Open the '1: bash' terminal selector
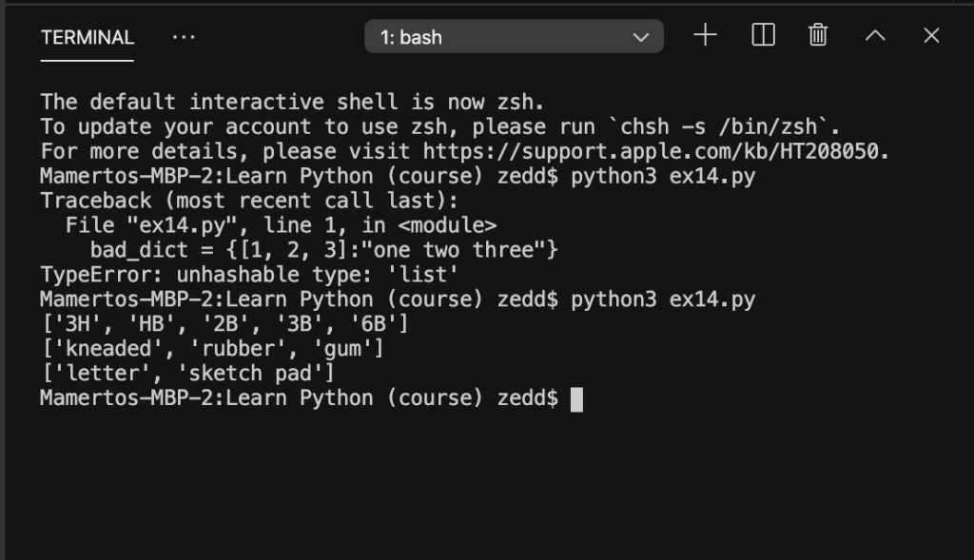The height and width of the screenshot is (560, 974). pyautogui.click(x=514, y=37)
